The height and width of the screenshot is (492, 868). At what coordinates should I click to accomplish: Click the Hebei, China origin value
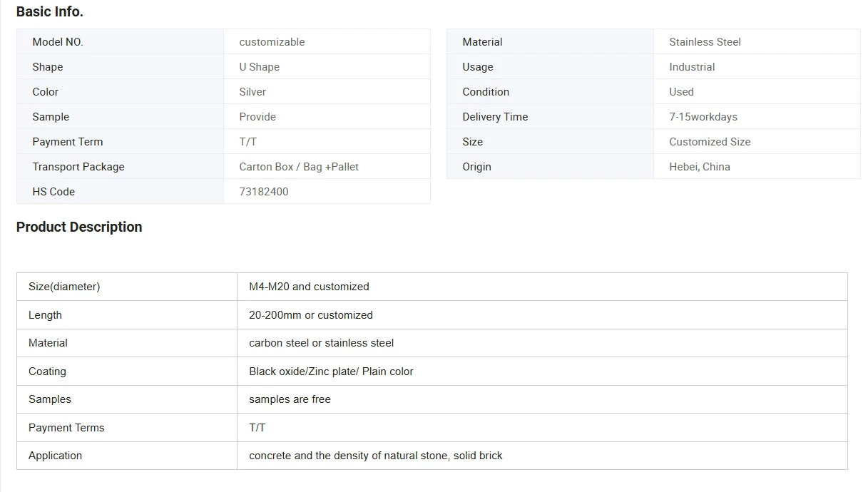(x=700, y=167)
